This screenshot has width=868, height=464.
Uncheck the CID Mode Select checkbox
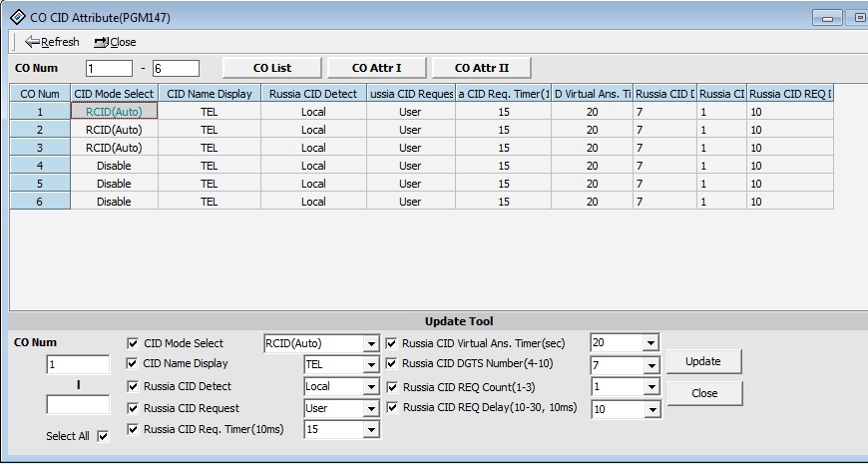[x=134, y=343]
